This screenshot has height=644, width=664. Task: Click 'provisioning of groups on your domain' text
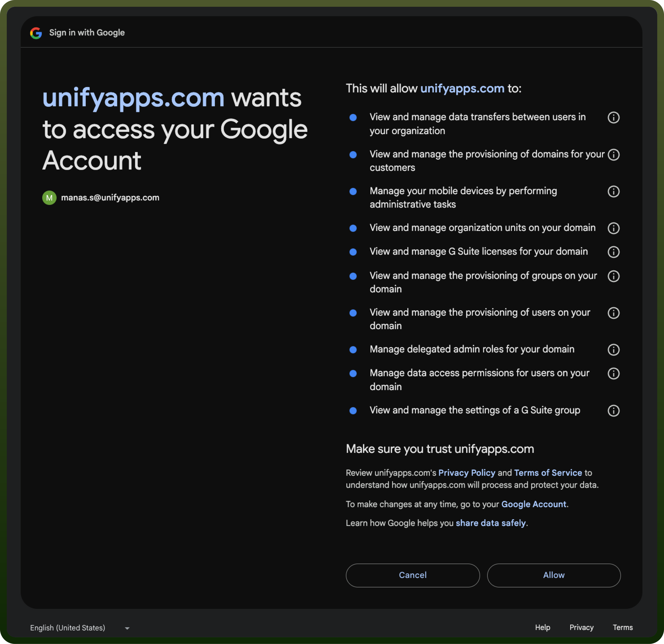[x=483, y=282]
